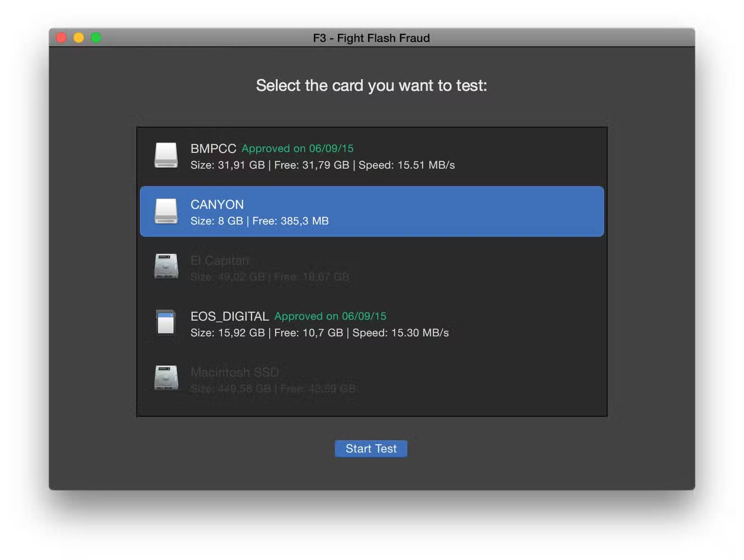This screenshot has height=560, width=744.
Task: Deselect the highlighted CANYON entry
Action: coord(372,212)
